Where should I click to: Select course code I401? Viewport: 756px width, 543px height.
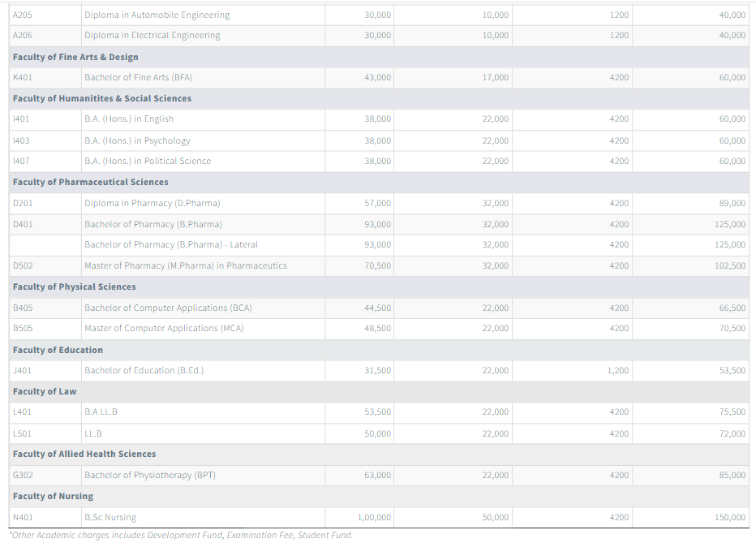(x=21, y=119)
